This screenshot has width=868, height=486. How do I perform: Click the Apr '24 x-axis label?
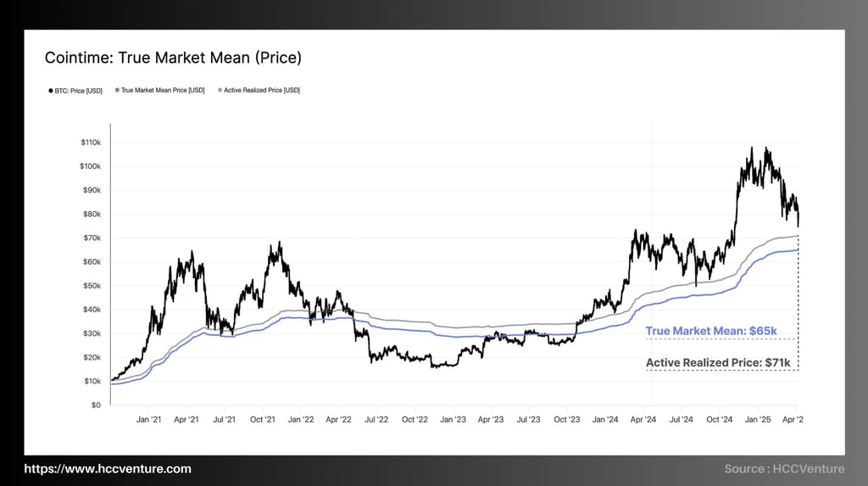click(643, 420)
